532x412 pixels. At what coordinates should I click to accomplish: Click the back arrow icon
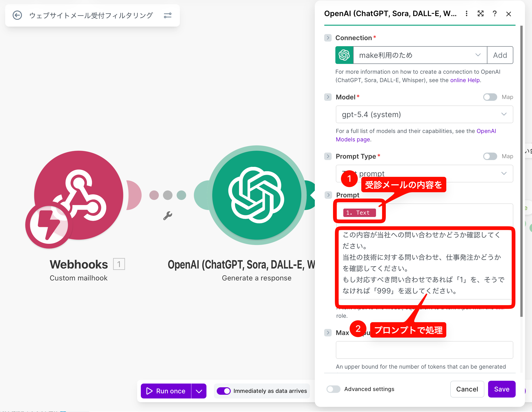[x=17, y=15]
